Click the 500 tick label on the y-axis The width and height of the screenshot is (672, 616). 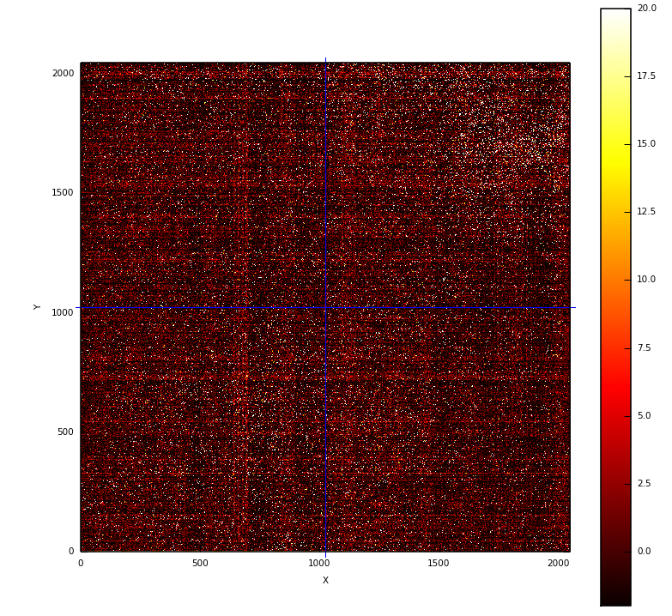[x=65, y=432]
